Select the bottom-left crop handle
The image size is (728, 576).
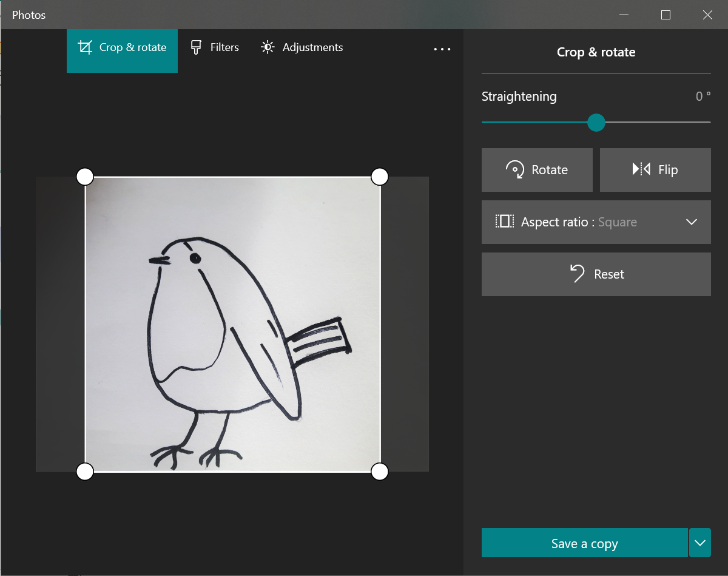pyautogui.click(x=85, y=471)
